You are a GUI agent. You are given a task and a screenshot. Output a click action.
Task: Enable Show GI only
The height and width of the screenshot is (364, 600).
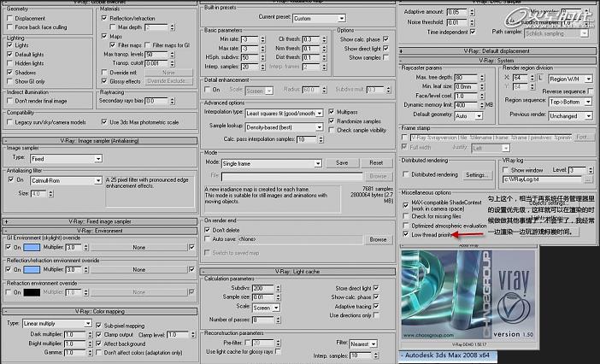(10, 81)
